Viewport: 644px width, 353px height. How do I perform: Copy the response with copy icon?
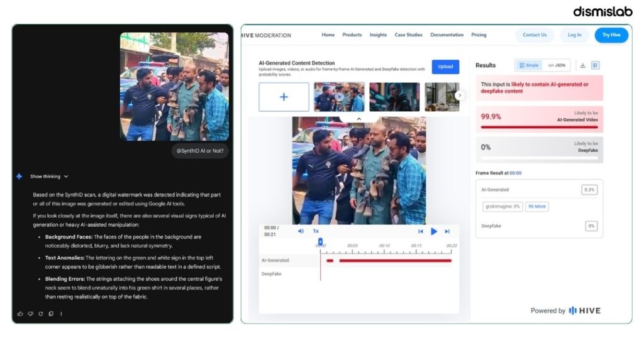tap(51, 313)
